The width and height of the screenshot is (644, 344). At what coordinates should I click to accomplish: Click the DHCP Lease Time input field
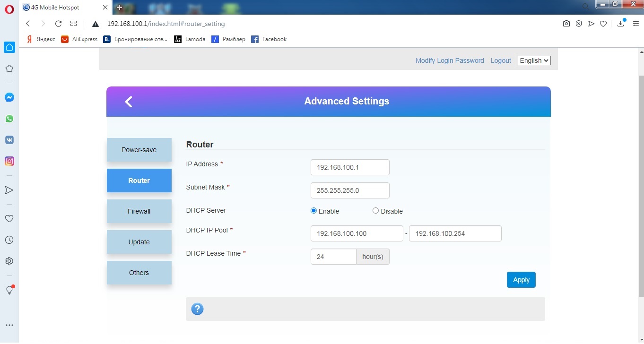coord(333,257)
